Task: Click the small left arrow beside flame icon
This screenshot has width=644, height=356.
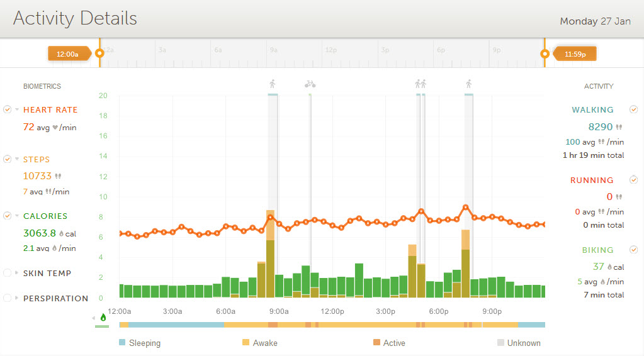Action: pyautogui.click(x=94, y=318)
